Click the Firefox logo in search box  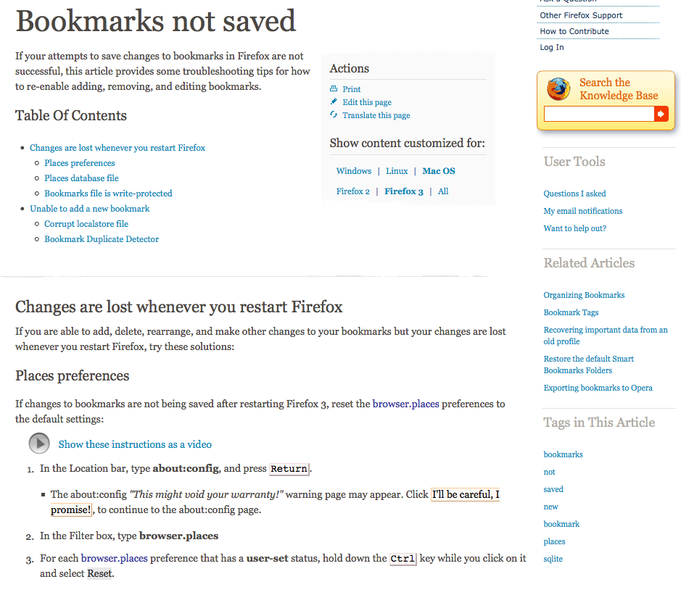[558, 89]
